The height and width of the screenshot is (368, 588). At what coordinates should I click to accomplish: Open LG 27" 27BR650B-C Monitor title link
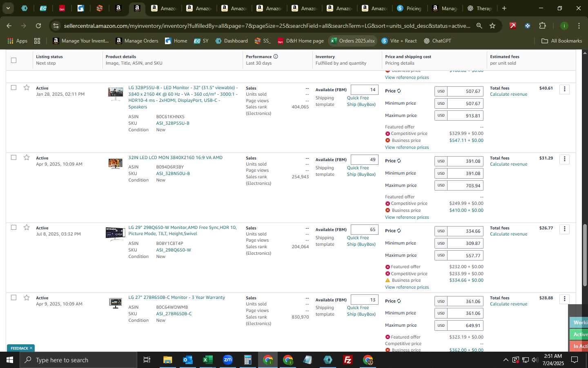[x=176, y=297]
